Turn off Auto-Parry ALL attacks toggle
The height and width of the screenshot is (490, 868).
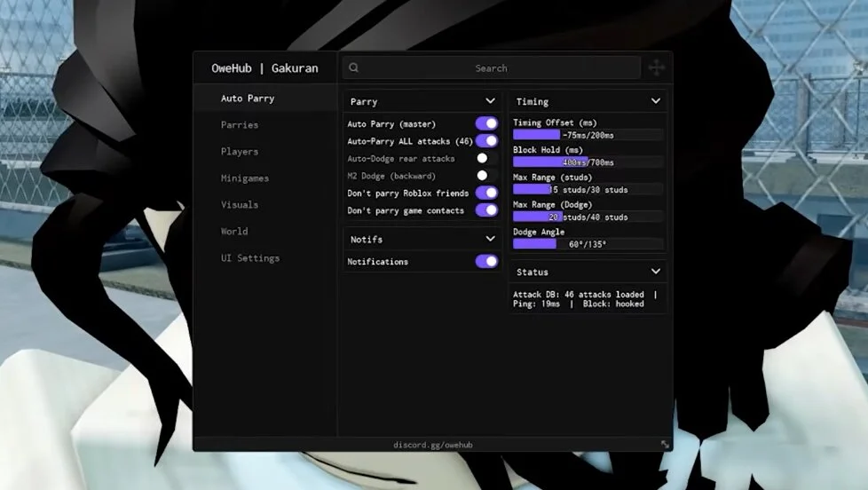486,140
